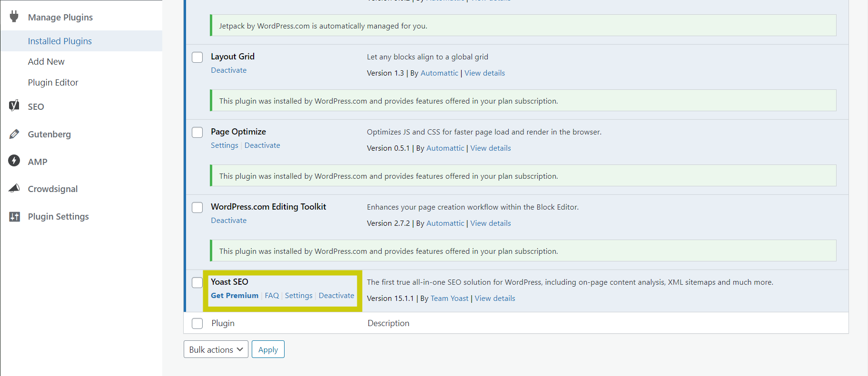Click 'Version 1.3' text of Layout Grid

[385, 73]
